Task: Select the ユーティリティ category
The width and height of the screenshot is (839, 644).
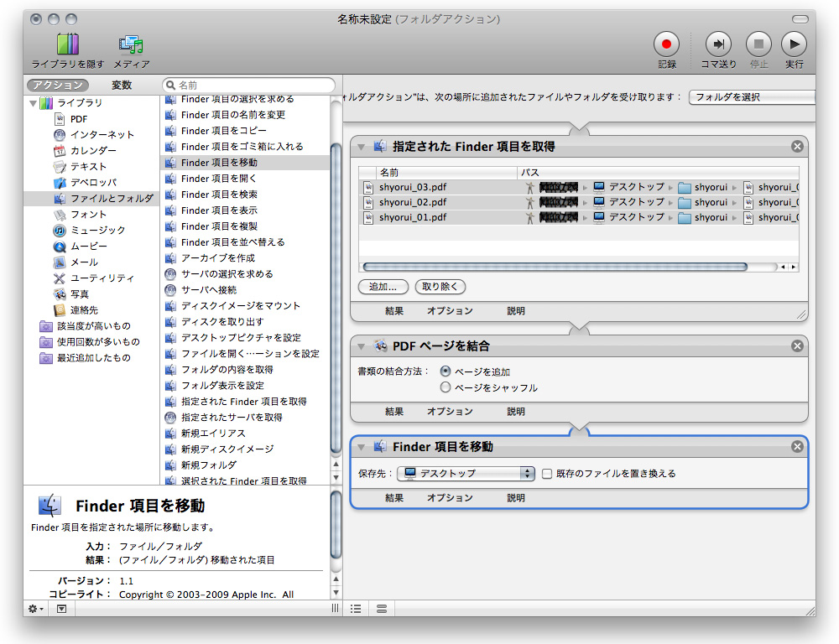Action: click(x=94, y=278)
